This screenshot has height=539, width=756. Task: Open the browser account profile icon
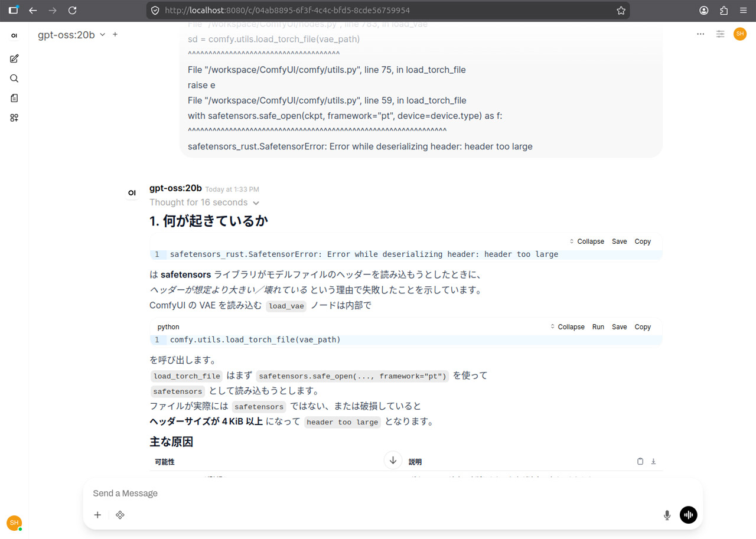(704, 10)
